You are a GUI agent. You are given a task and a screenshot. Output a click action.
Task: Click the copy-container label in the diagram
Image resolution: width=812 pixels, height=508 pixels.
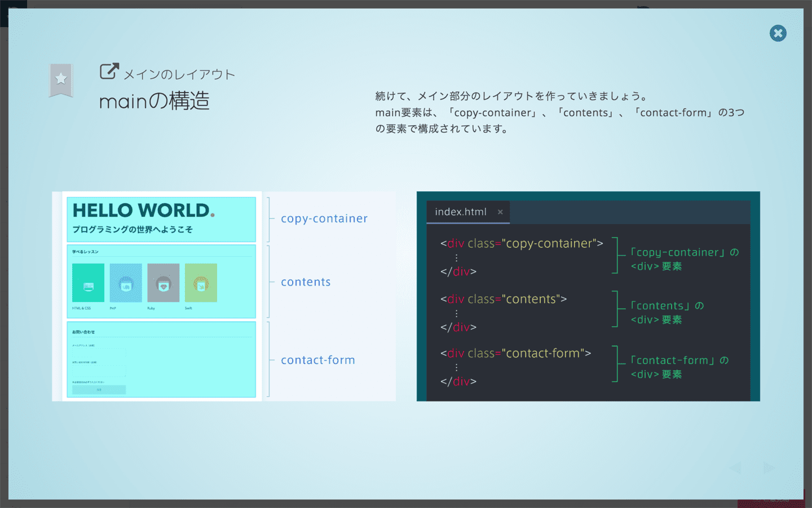tap(324, 218)
